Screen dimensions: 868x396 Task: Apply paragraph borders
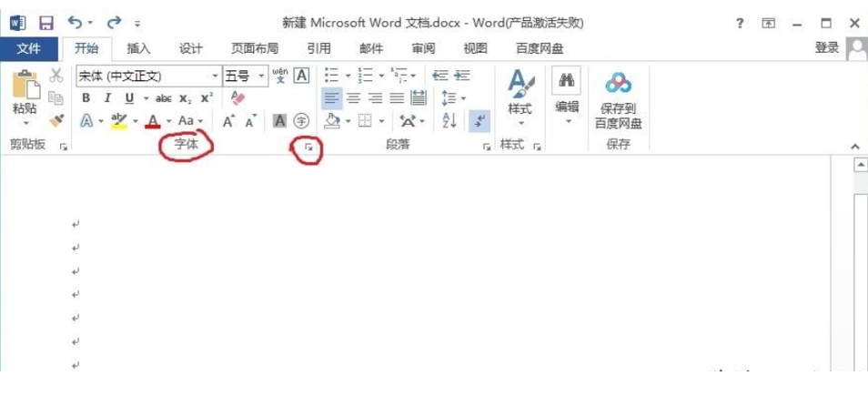(x=365, y=121)
